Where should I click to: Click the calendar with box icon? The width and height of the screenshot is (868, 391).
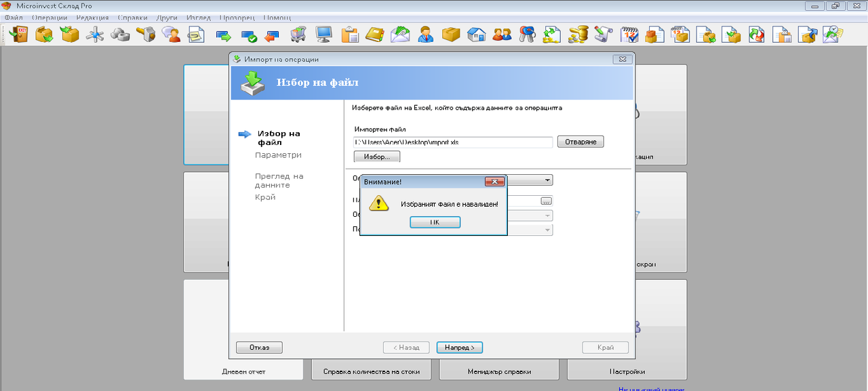680,34
